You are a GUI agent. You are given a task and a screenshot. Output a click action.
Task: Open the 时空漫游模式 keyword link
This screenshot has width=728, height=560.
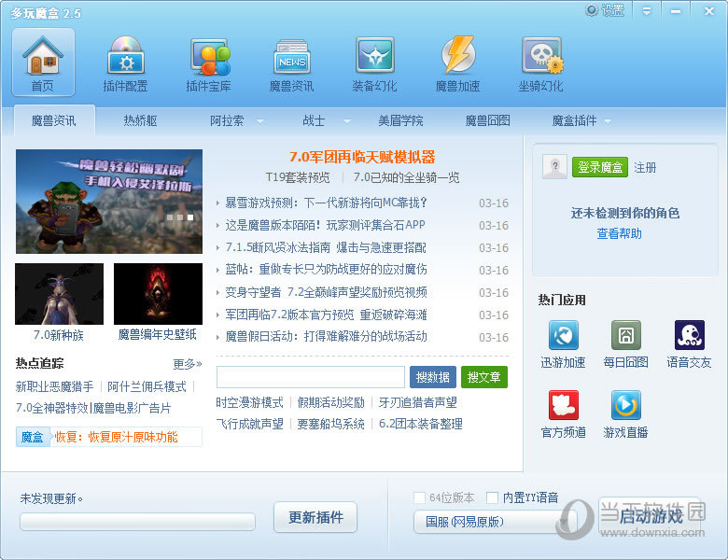[x=250, y=402]
